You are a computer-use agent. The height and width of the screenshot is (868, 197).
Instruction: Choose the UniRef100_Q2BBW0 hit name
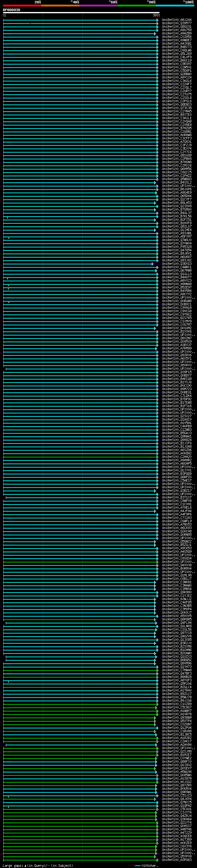click(177, 74)
